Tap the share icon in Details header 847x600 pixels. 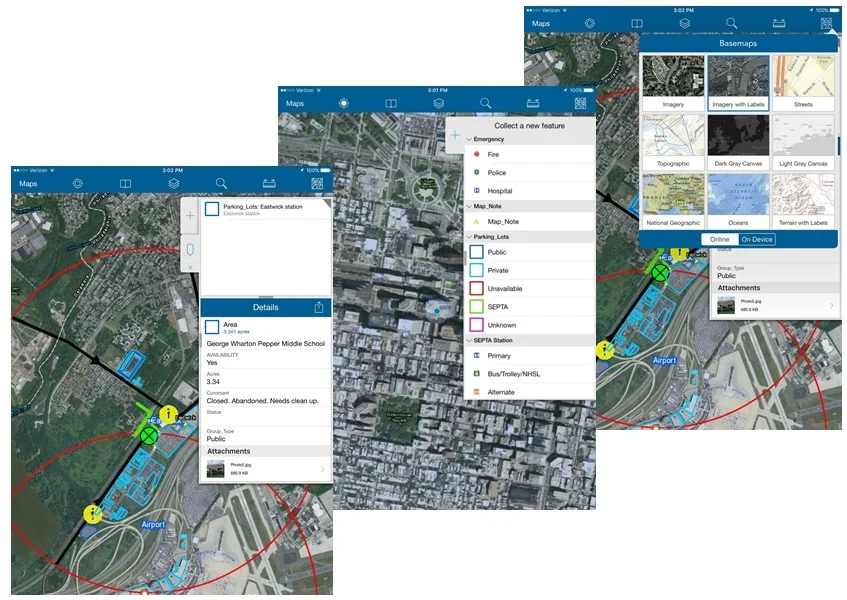pyautogui.click(x=319, y=307)
